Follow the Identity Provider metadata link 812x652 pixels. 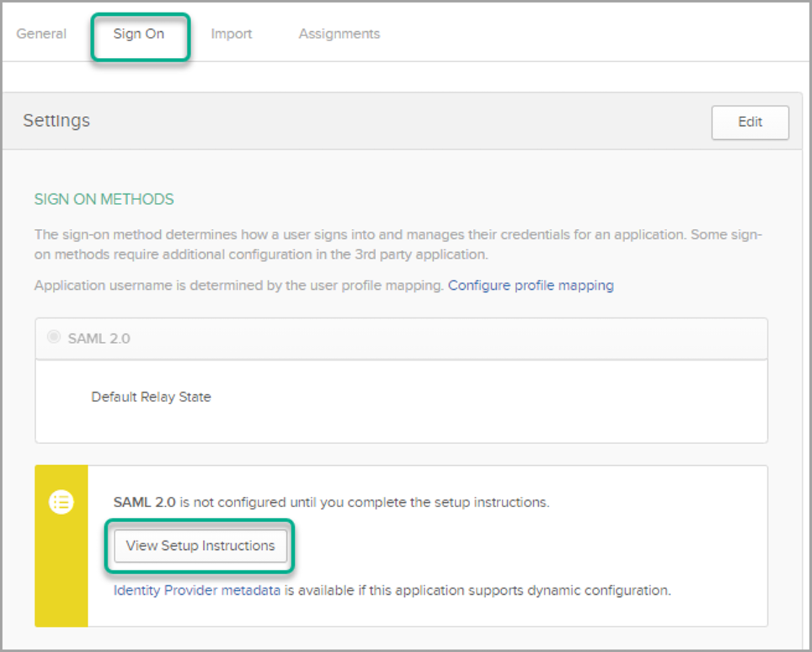(197, 590)
